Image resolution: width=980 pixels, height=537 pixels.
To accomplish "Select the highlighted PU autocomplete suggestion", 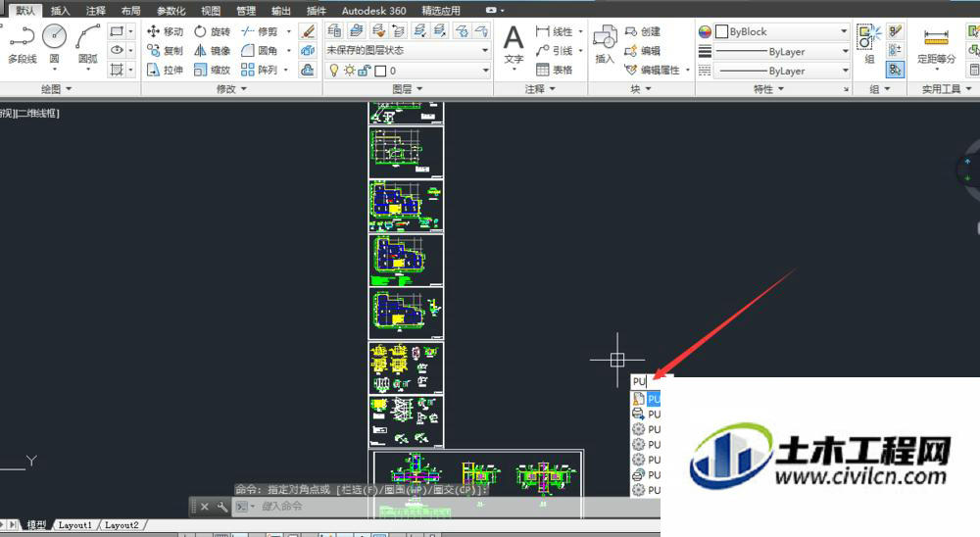I will point(646,399).
